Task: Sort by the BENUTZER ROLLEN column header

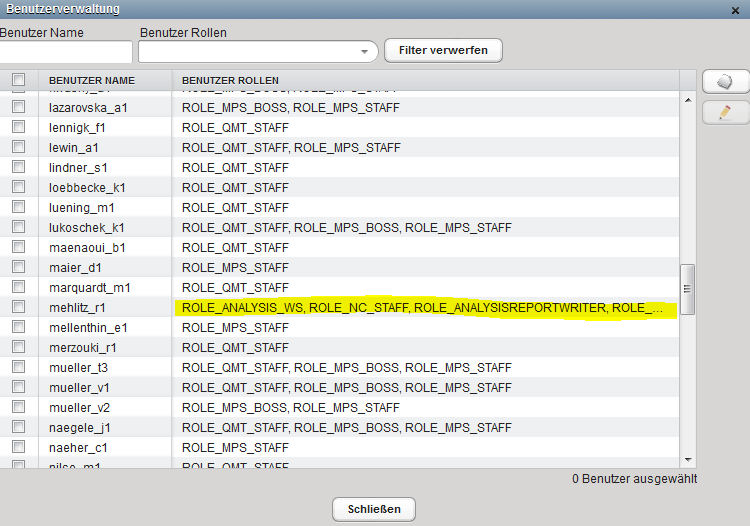Action: point(230,80)
